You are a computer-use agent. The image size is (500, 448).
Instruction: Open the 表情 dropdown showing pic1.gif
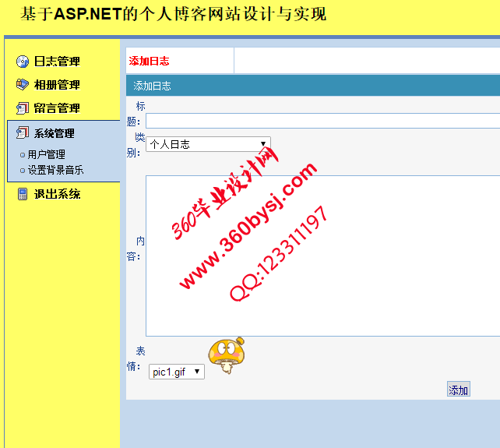tap(177, 372)
